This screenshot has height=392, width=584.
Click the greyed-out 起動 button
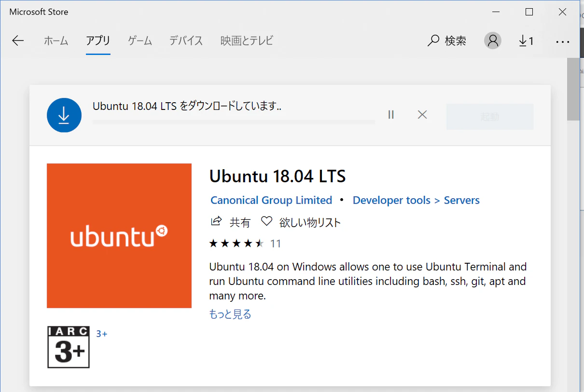pyautogui.click(x=490, y=117)
